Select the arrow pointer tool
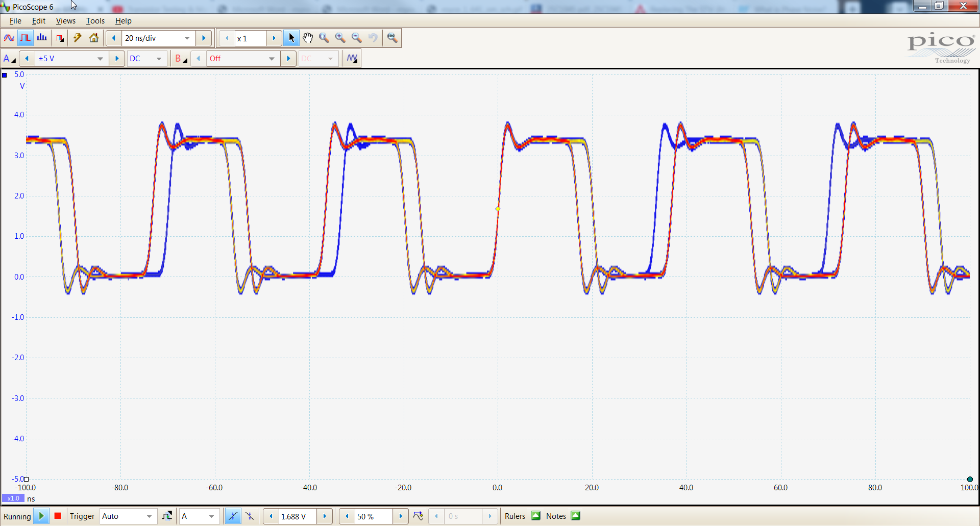 tap(291, 38)
